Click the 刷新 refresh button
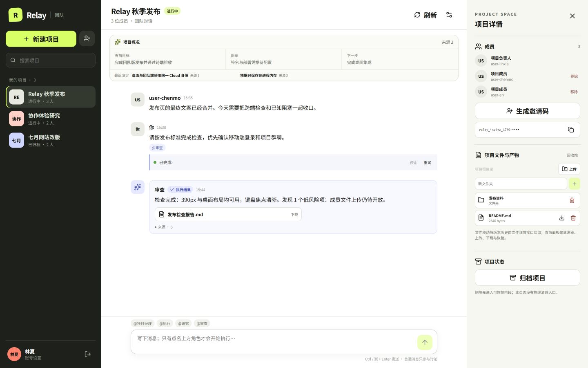 click(425, 15)
